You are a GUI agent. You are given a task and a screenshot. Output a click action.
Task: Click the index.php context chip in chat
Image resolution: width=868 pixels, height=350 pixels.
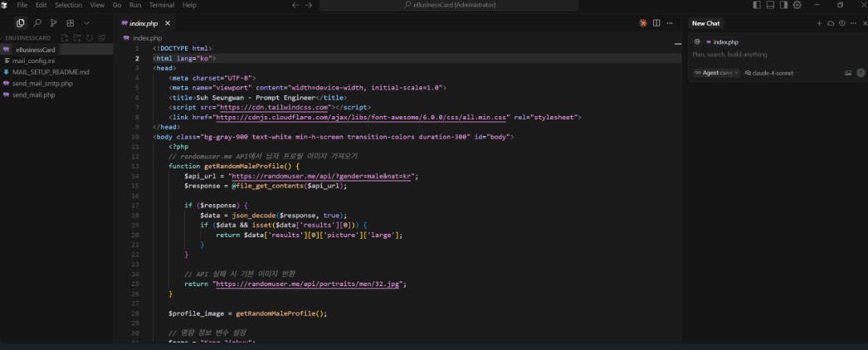coord(722,42)
